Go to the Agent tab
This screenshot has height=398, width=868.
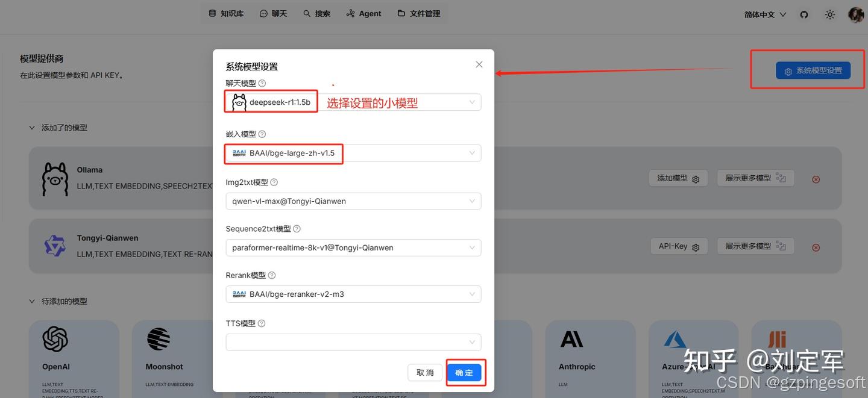point(364,13)
